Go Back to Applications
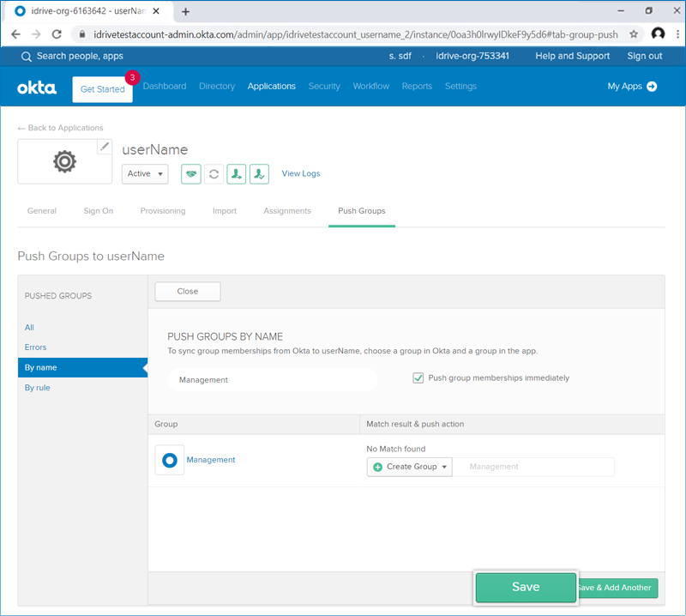The width and height of the screenshot is (686, 616). click(60, 128)
